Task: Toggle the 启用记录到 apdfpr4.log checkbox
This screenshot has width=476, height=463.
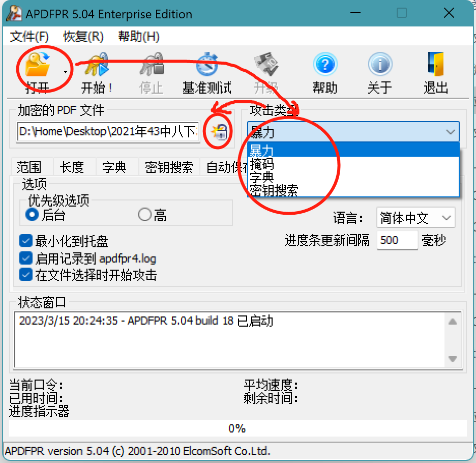Action: click(26, 258)
